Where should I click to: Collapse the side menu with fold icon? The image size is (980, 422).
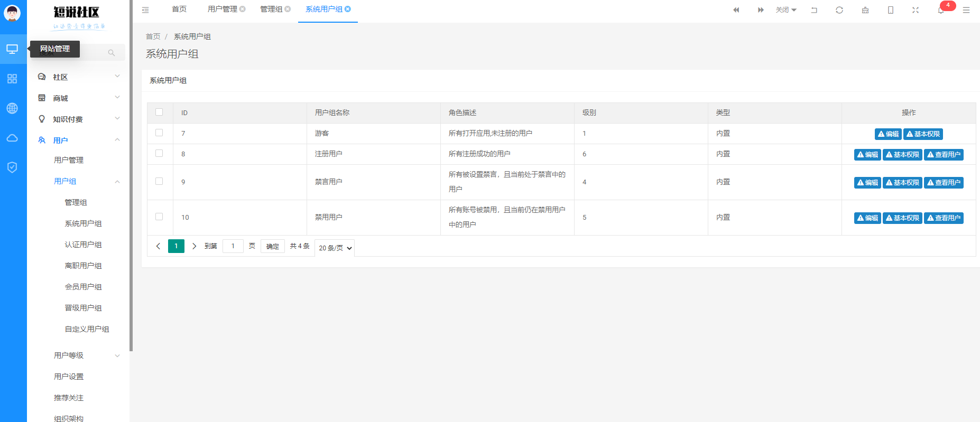click(x=145, y=10)
